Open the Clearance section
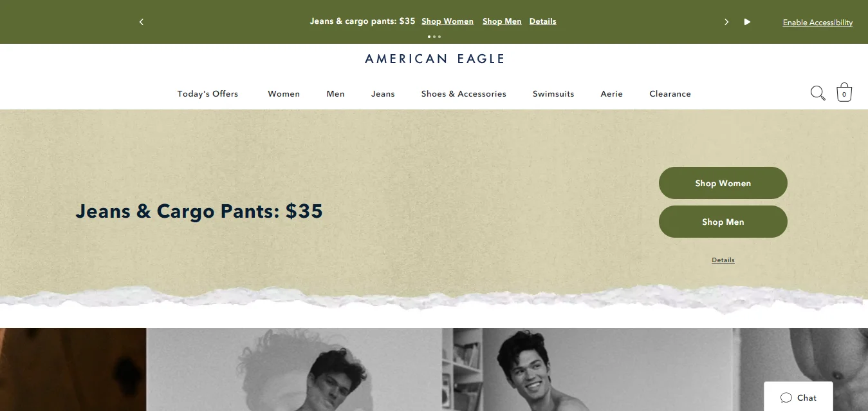The image size is (868, 411). (670, 94)
